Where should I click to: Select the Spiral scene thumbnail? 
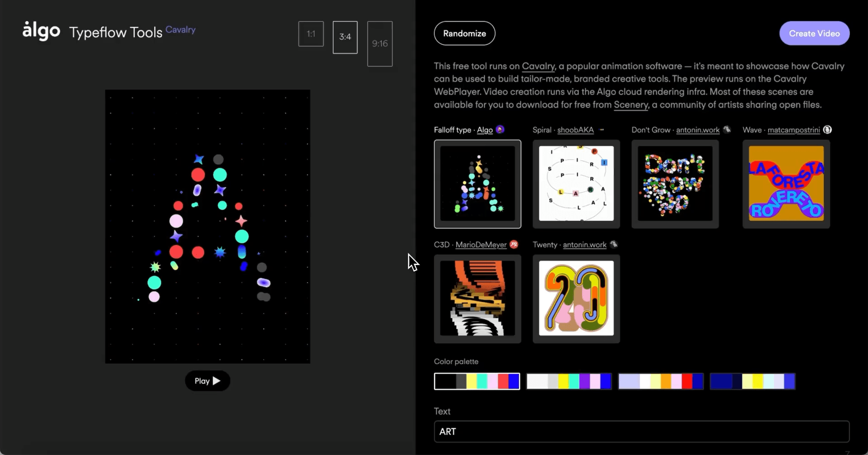[576, 184]
